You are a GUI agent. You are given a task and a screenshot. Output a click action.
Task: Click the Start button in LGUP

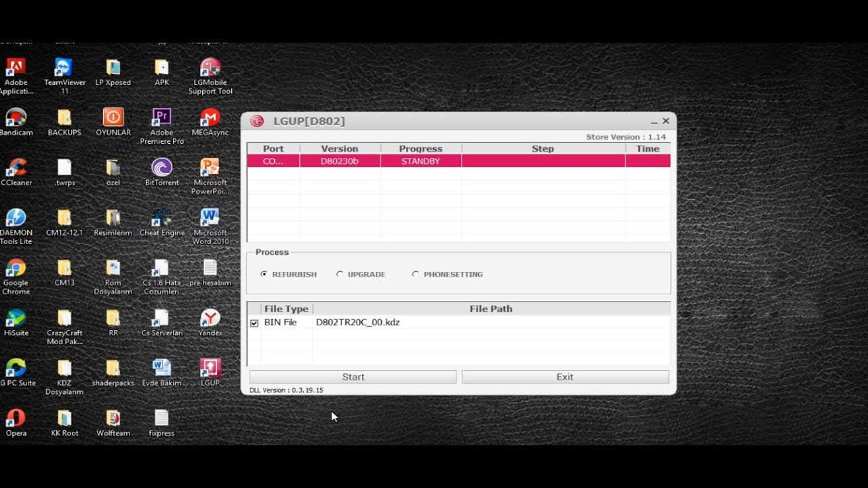(x=353, y=377)
